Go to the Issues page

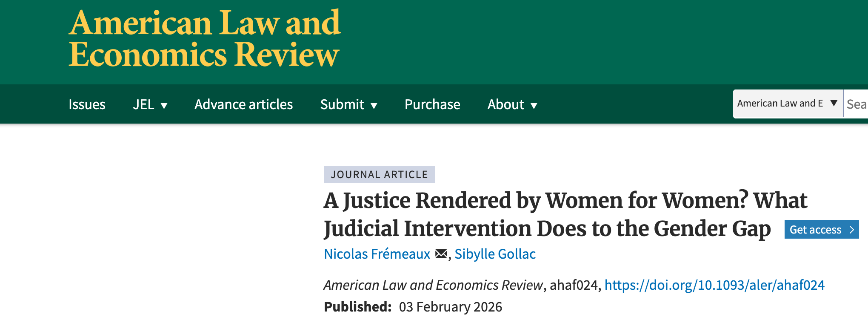tap(87, 105)
